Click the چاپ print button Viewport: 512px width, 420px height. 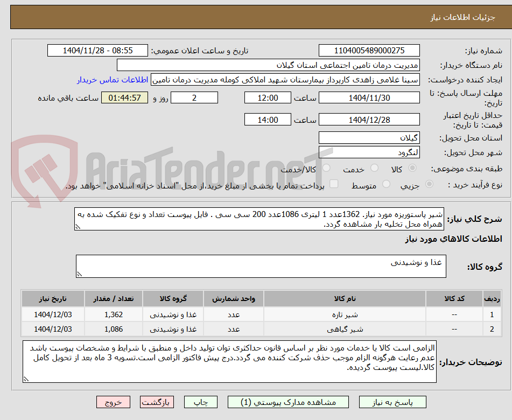201,402
